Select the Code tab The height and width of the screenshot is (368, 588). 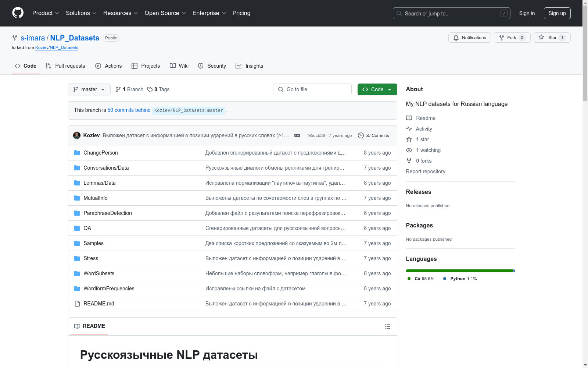(x=26, y=66)
